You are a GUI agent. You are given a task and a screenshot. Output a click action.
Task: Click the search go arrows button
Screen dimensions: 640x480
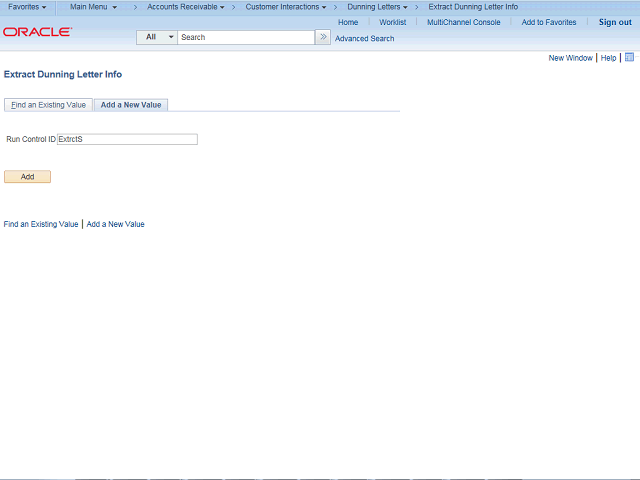point(323,37)
